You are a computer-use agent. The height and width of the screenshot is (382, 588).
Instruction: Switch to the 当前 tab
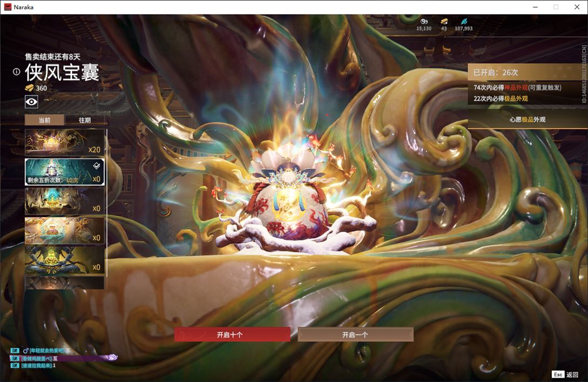pos(45,120)
